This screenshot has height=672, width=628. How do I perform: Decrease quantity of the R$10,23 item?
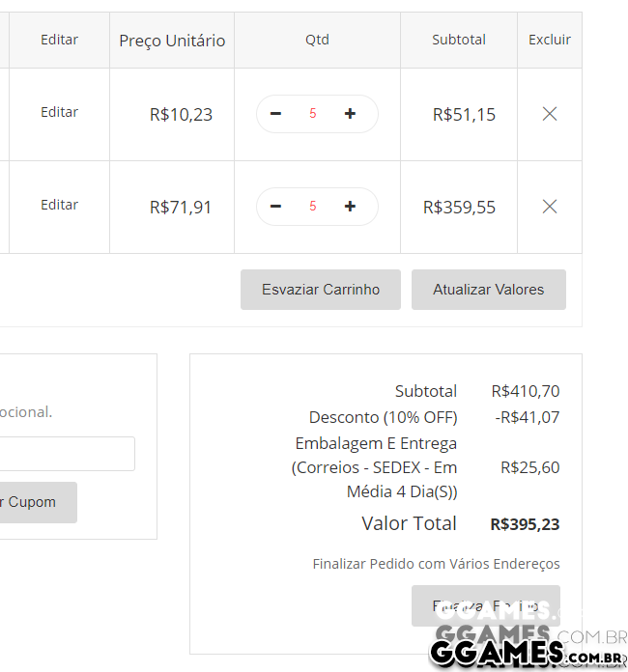pyautogui.click(x=275, y=114)
